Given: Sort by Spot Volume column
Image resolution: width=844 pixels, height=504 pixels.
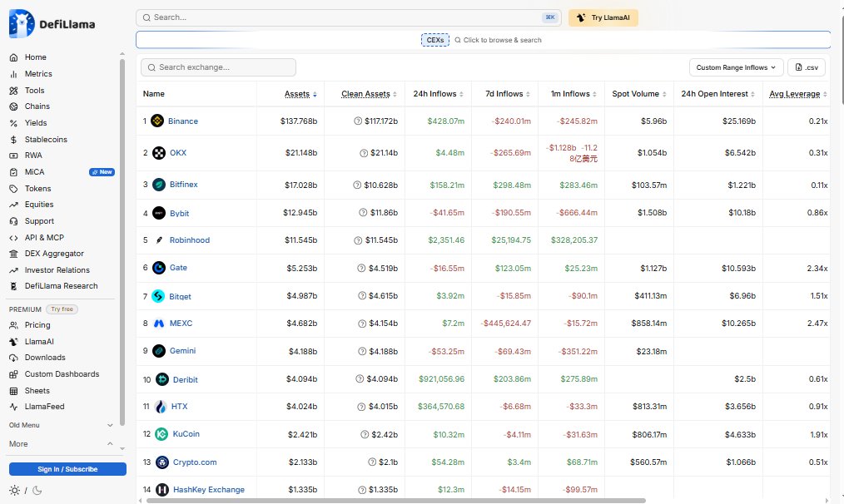Looking at the screenshot, I should coord(639,94).
